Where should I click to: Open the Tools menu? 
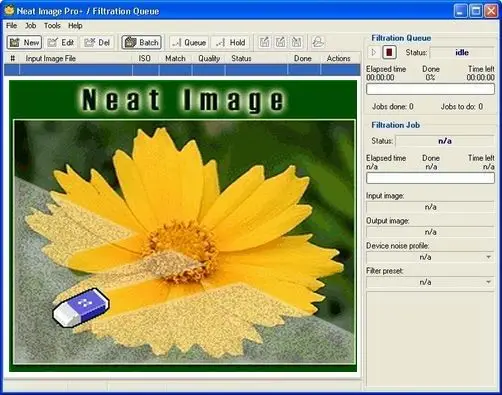tap(52, 26)
